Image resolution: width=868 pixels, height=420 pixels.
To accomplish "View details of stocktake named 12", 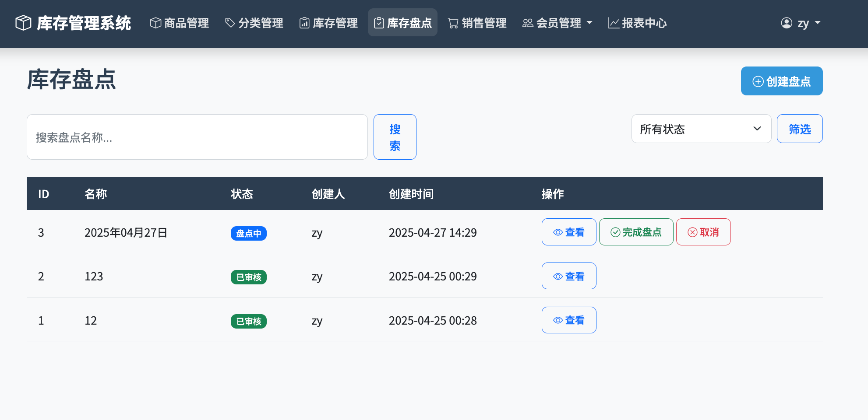I will coord(568,320).
